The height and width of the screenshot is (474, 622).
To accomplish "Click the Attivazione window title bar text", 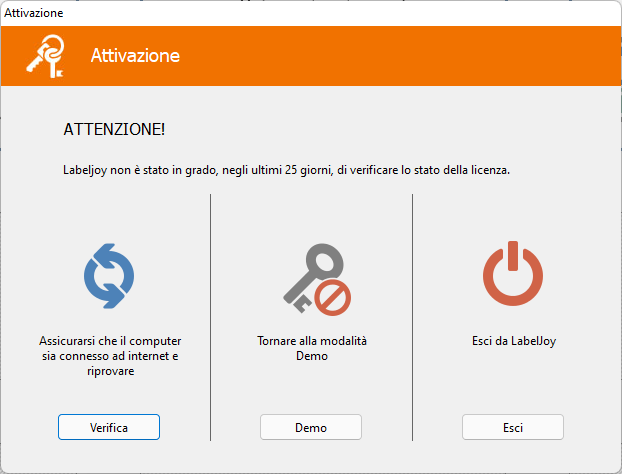I will [33, 13].
